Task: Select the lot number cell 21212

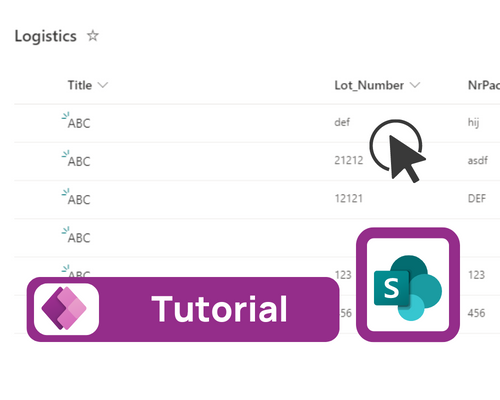Action: tap(349, 160)
